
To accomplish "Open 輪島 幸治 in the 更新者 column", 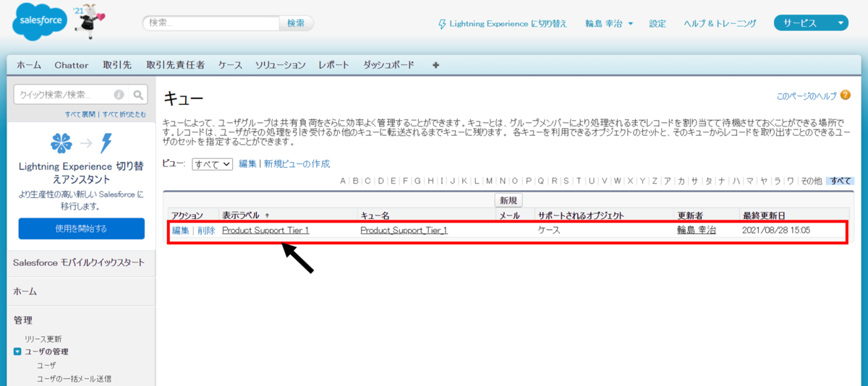I will tap(696, 231).
